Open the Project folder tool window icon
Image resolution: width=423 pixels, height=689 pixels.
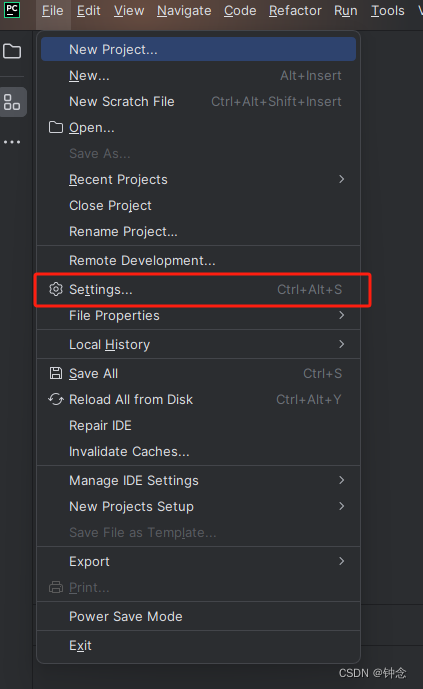12,51
